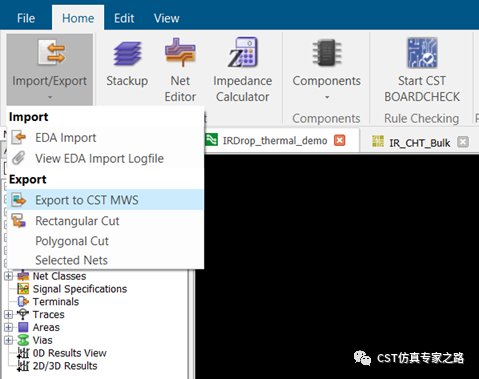
Task: Expand the Net Classes tree node
Action: [9, 276]
